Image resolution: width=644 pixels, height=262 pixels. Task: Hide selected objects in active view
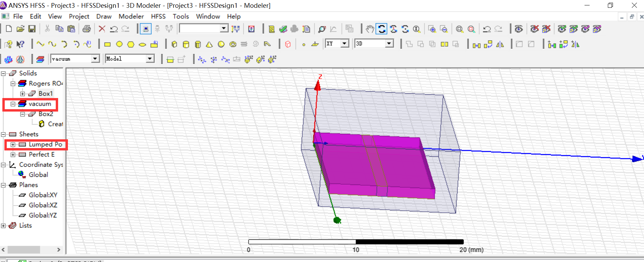[x=535, y=29]
